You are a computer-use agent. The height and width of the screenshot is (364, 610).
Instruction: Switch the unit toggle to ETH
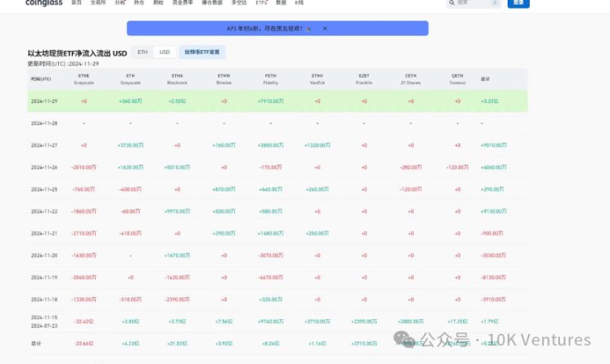(x=142, y=52)
